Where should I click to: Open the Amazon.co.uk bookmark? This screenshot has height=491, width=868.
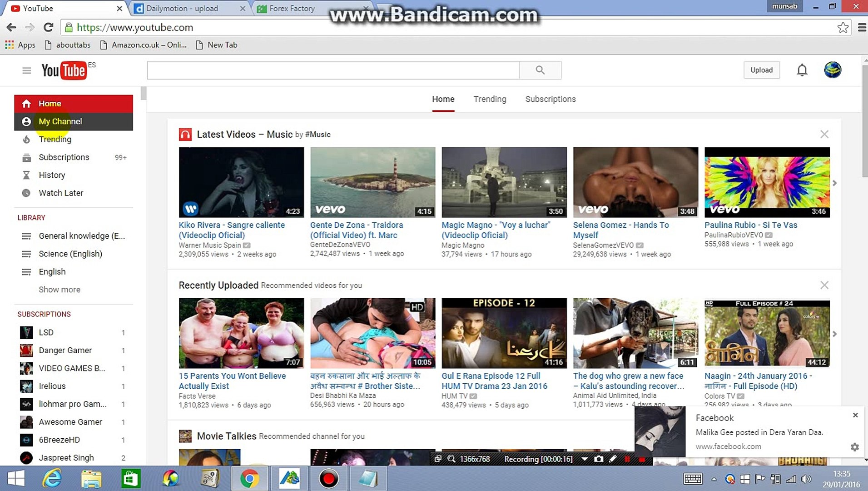(143, 45)
